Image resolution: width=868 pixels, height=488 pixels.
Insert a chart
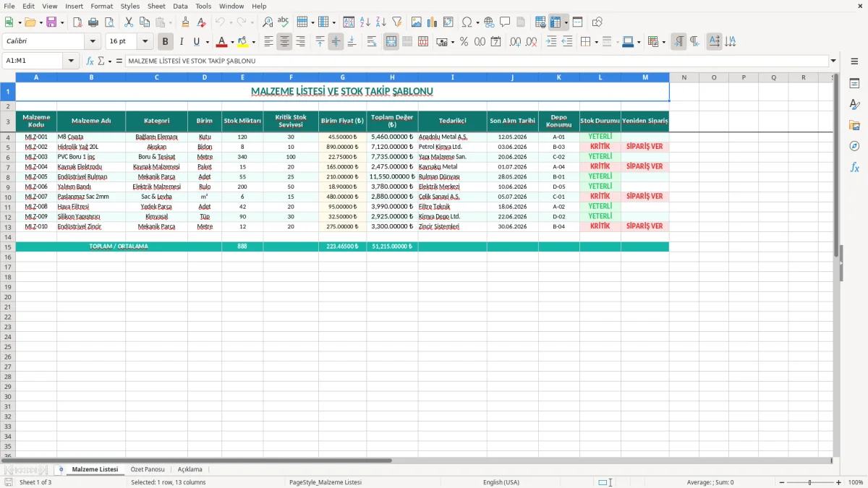pos(433,22)
